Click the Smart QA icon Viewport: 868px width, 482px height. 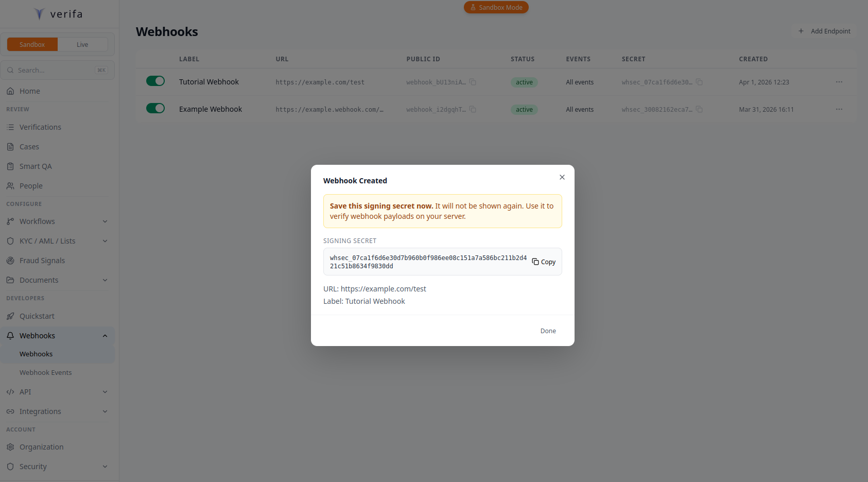coord(11,166)
